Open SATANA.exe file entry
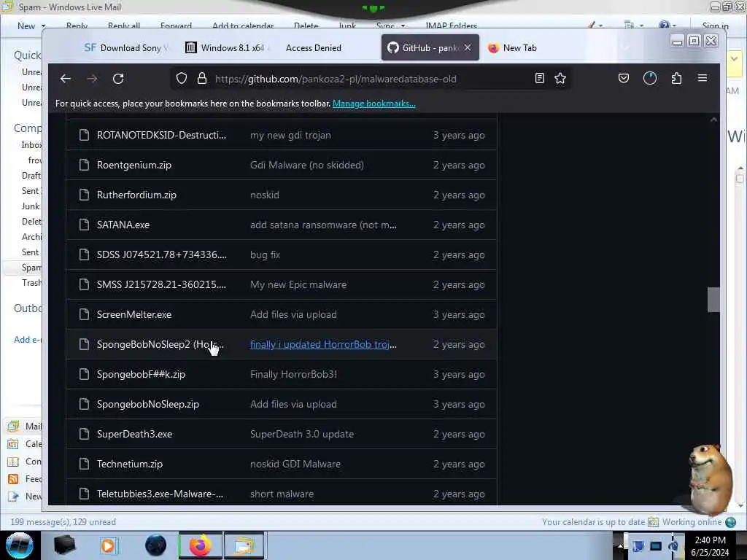 (123, 225)
